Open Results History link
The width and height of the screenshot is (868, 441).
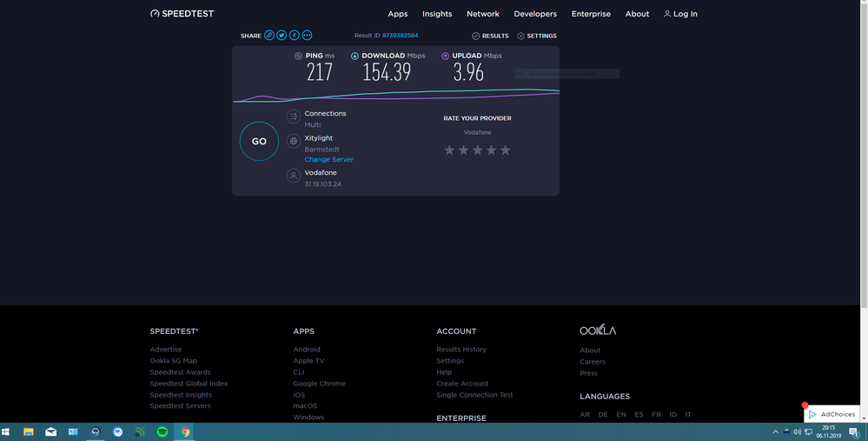tap(461, 349)
